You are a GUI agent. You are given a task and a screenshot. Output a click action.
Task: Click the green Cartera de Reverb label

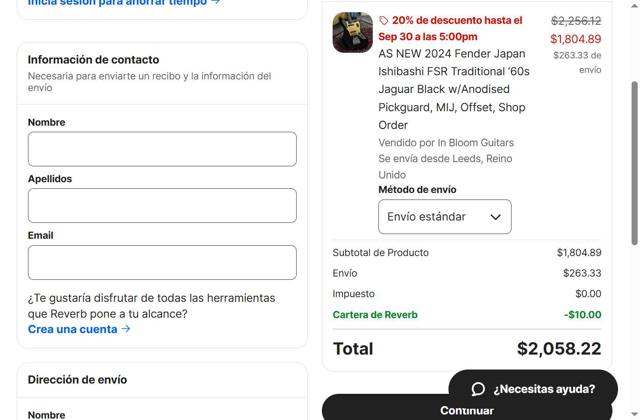coord(375,314)
